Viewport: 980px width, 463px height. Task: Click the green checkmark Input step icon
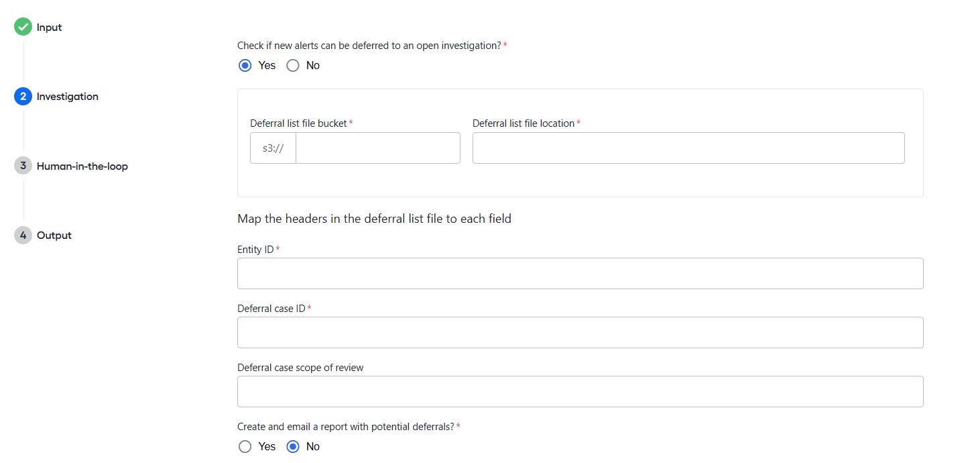[23, 28]
